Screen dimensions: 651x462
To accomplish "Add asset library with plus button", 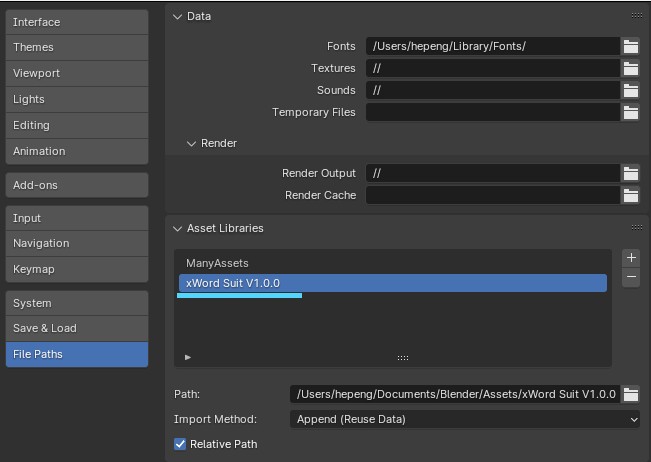I will [631, 258].
